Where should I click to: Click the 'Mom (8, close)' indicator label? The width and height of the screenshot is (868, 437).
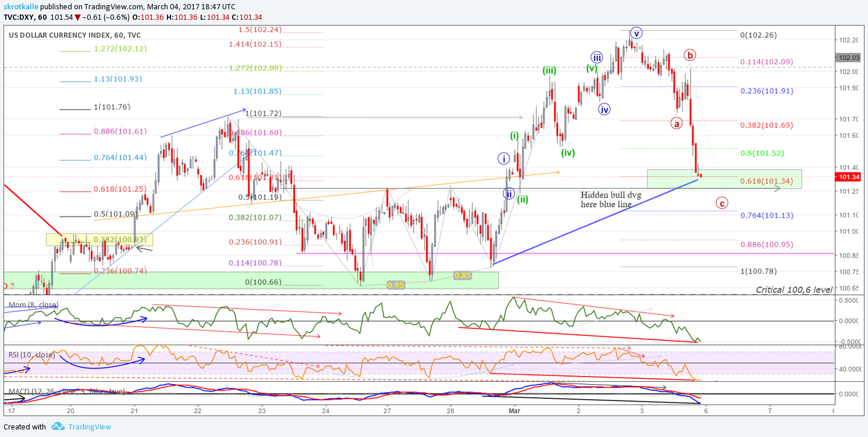(33, 305)
